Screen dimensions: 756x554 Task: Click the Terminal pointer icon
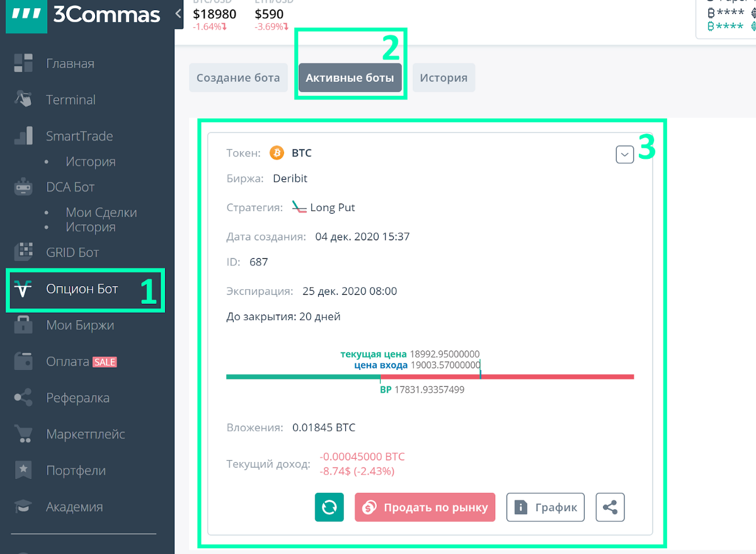pos(23,99)
